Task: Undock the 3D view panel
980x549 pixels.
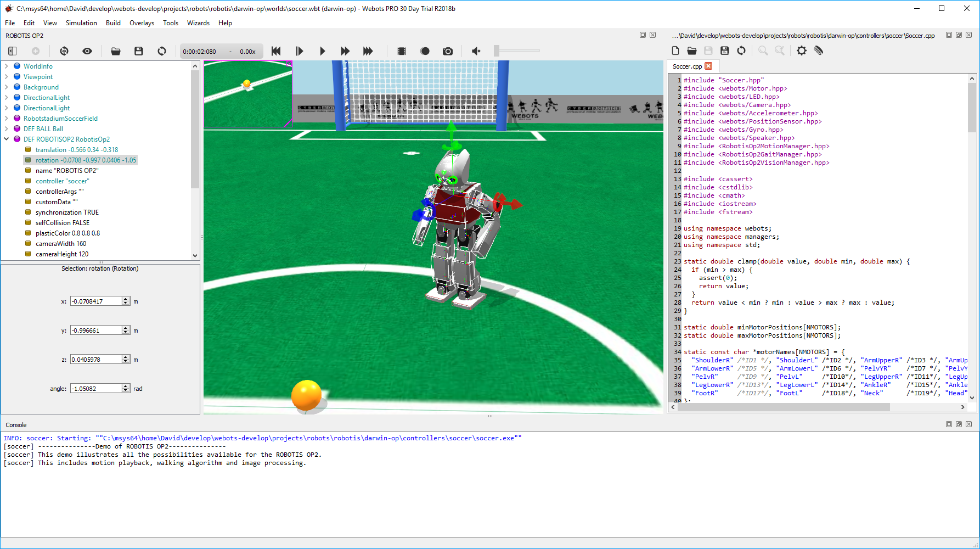Action: click(643, 35)
